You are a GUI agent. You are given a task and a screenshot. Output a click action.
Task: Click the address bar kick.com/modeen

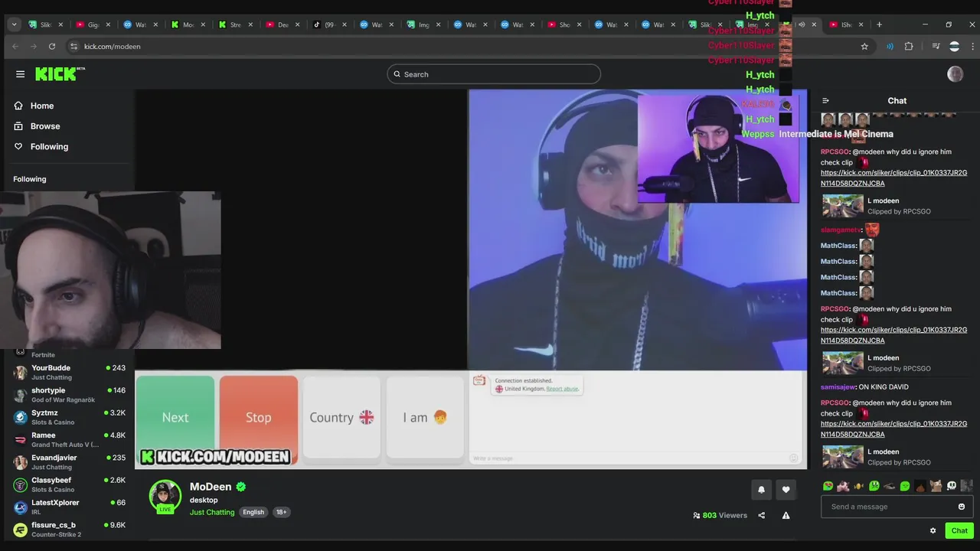tap(113, 46)
